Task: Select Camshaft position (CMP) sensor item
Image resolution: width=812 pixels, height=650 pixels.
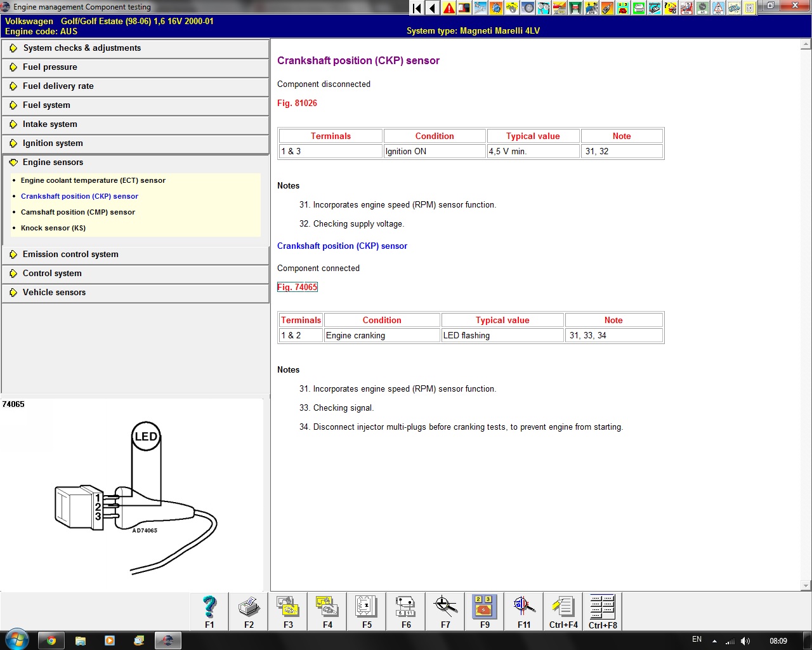Action: pyautogui.click(x=78, y=212)
